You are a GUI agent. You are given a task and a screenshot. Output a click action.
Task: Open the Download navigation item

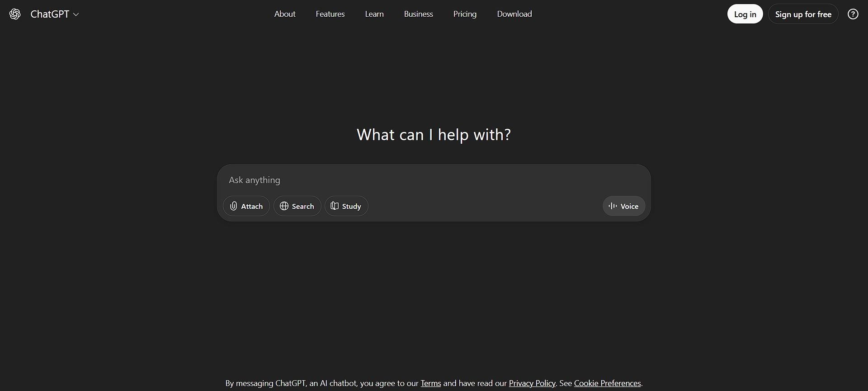(x=514, y=14)
